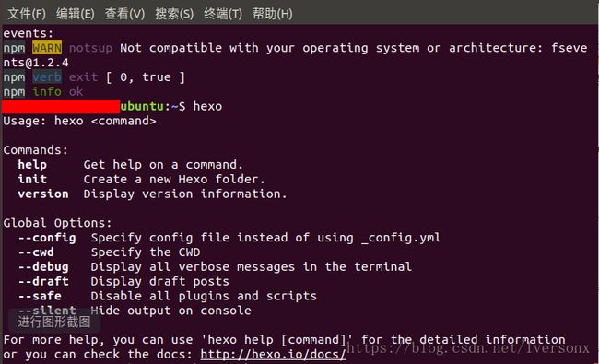Click the --safe option text

click(40, 296)
